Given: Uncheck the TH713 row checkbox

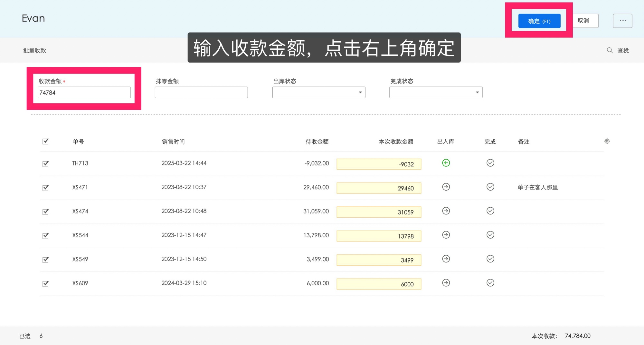Looking at the screenshot, I should (45, 163).
